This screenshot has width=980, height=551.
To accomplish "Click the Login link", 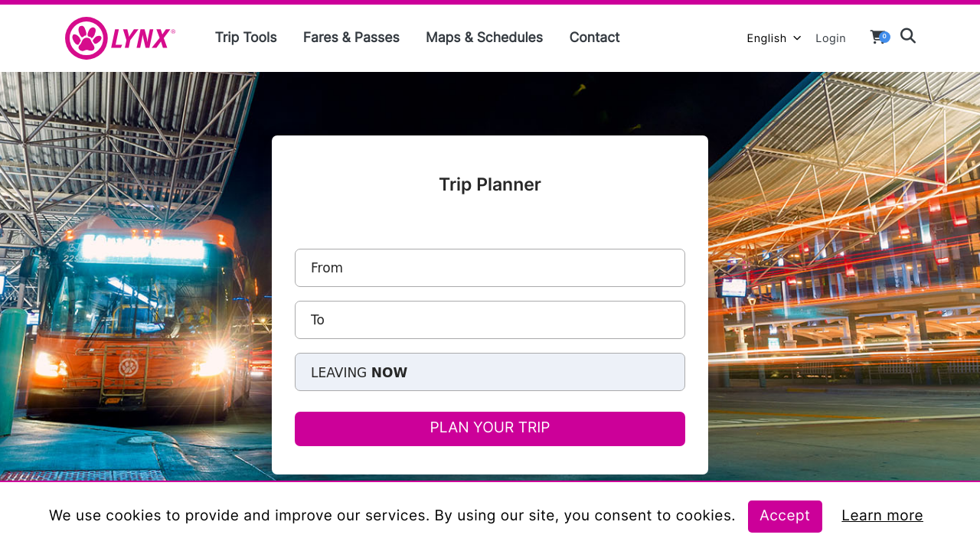I will (831, 37).
